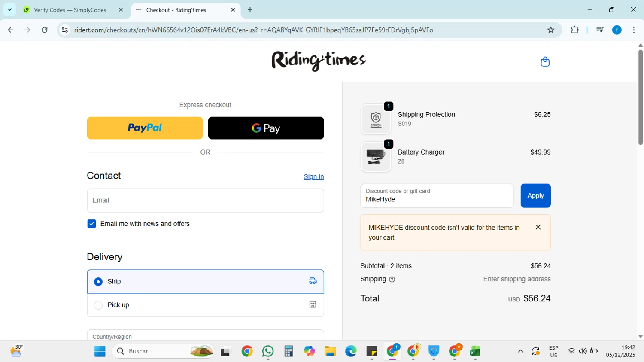Viewport: 644px width, 362px height.
Task: Select the Ship delivery option
Action: 205,282
